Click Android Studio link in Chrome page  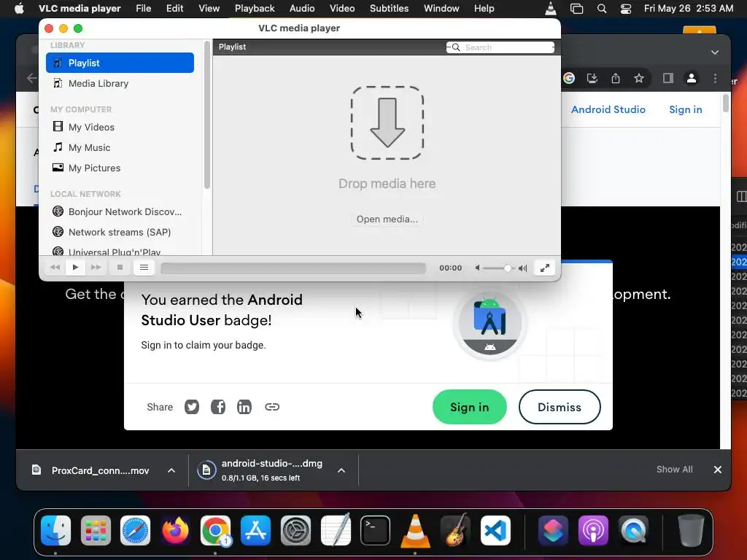[x=608, y=109]
